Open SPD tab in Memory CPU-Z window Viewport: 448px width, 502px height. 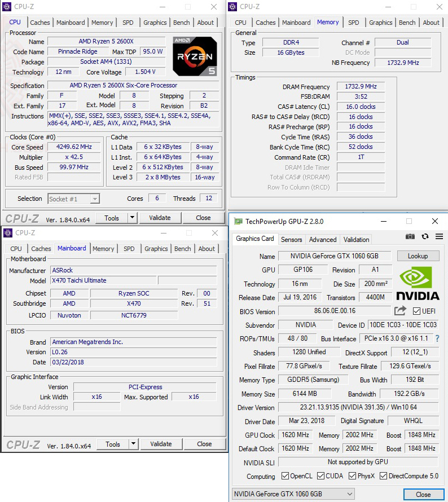click(x=354, y=23)
